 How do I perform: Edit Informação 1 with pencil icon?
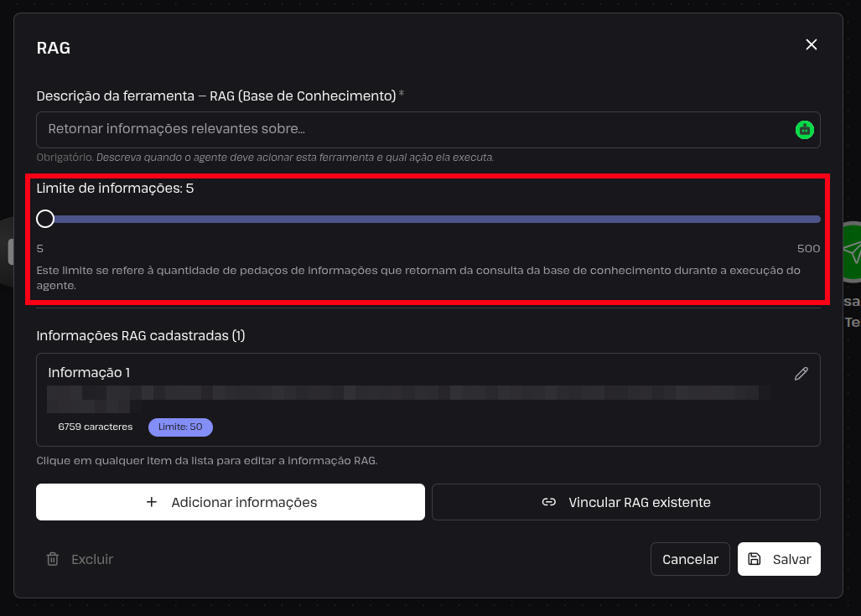tap(801, 374)
